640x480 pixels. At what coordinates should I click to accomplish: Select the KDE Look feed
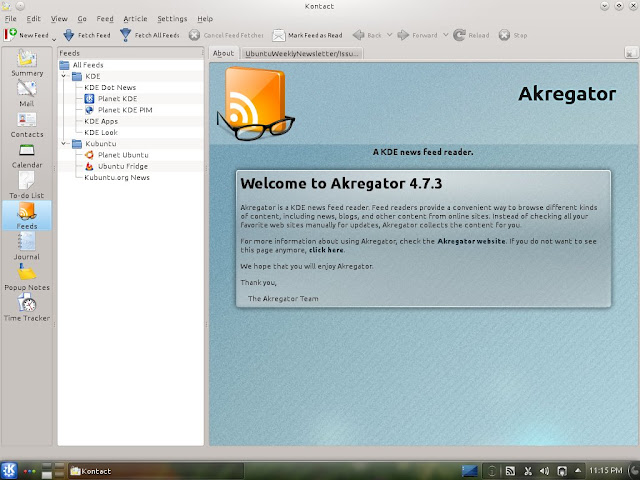pos(131,132)
